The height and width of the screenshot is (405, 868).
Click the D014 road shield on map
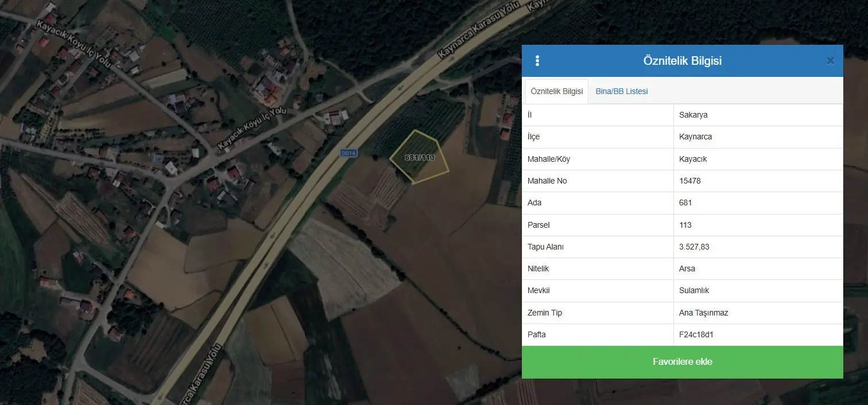pos(348,153)
